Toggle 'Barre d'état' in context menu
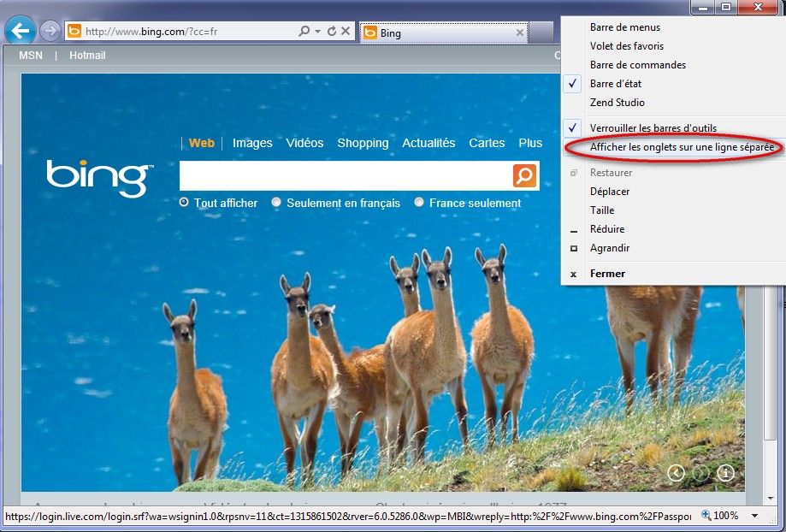The height and width of the screenshot is (532, 786). click(615, 84)
